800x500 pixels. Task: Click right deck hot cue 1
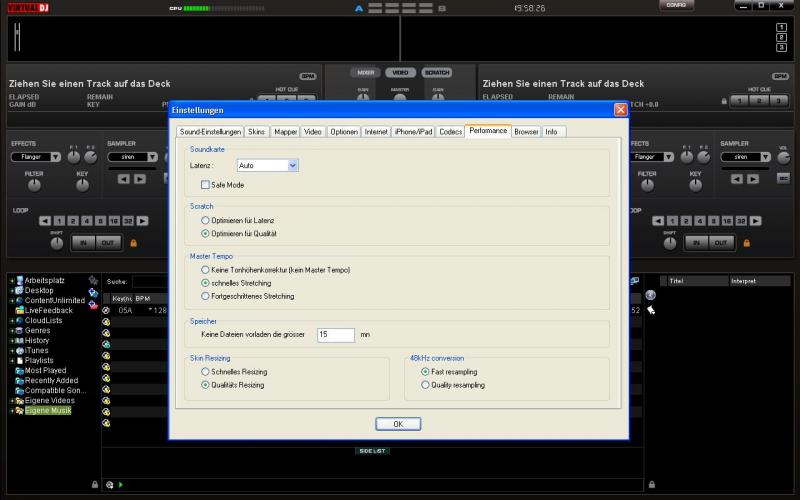[x=739, y=101]
